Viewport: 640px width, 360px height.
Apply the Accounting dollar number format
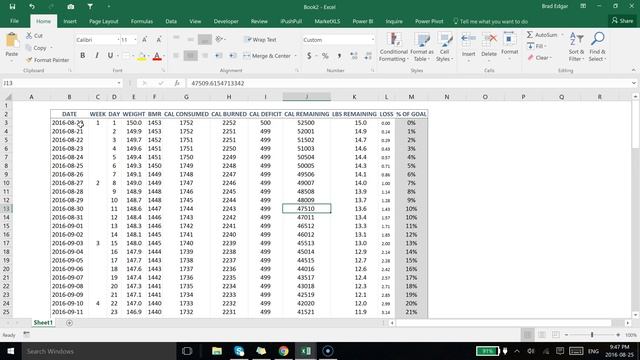click(309, 56)
